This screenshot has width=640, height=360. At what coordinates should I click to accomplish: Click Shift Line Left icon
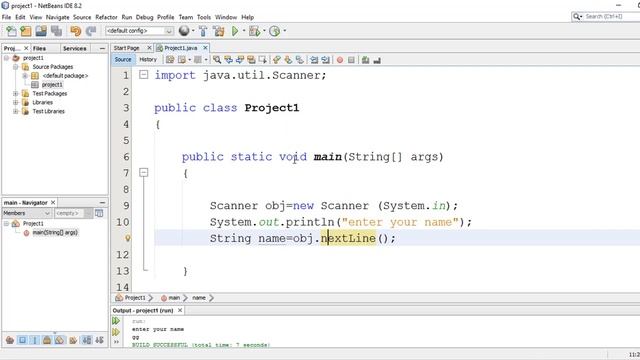(314, 60)
